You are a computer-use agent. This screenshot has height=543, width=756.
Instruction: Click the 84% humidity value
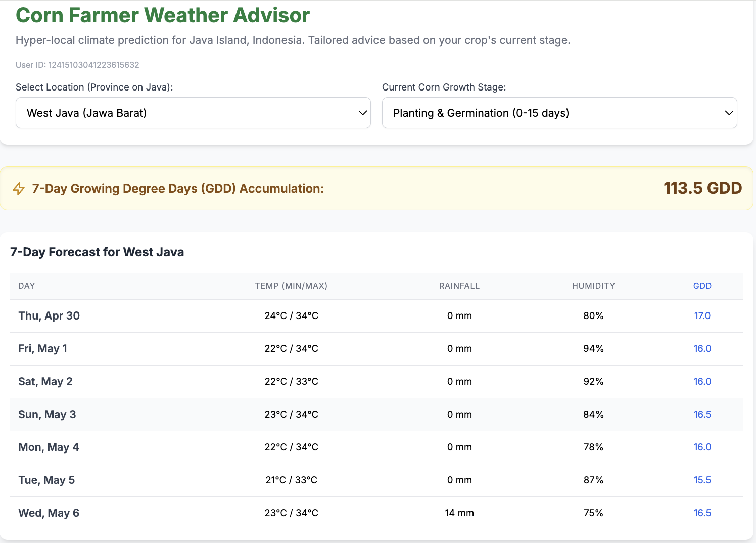[x=593, y=415]
